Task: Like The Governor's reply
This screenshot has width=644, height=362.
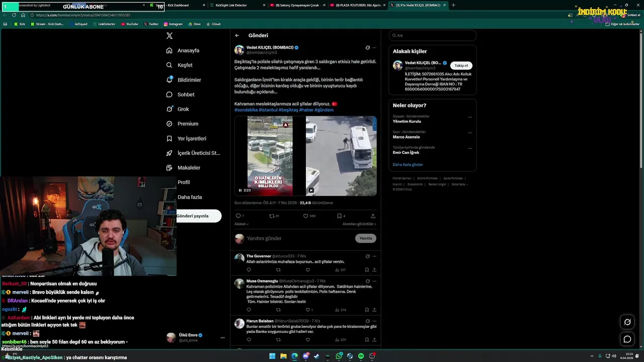Action: click(307, 270)
